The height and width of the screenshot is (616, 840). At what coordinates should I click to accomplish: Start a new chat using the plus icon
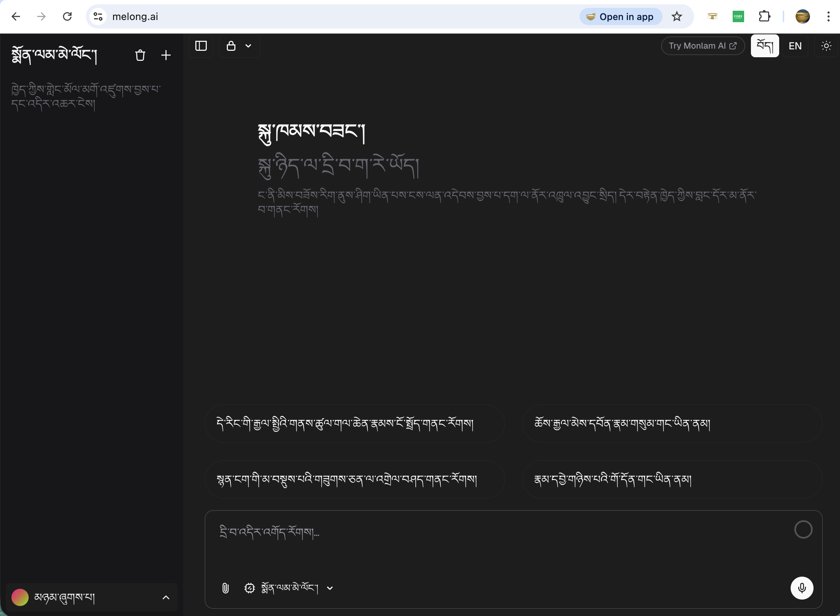click(166, 55)
